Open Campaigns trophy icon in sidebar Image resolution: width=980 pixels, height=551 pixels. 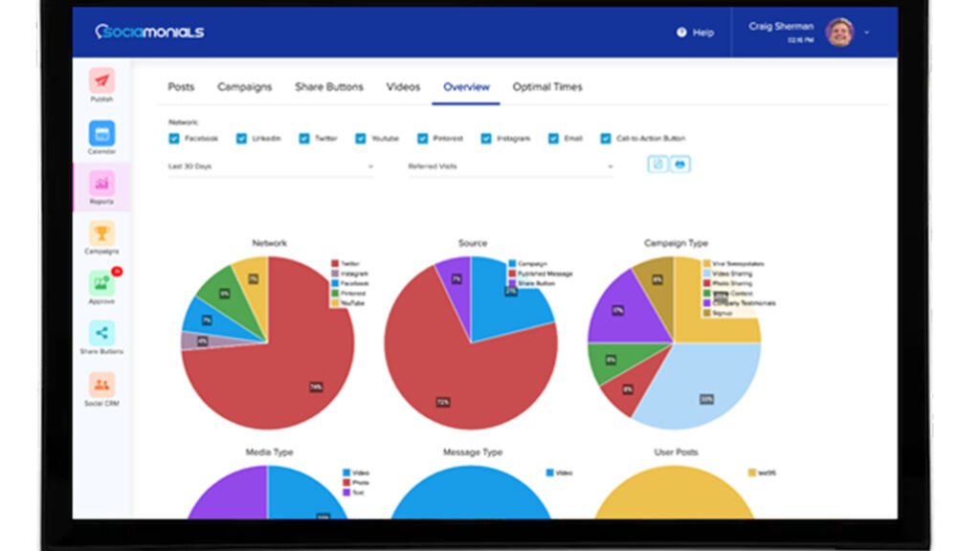tap(101, 233)
